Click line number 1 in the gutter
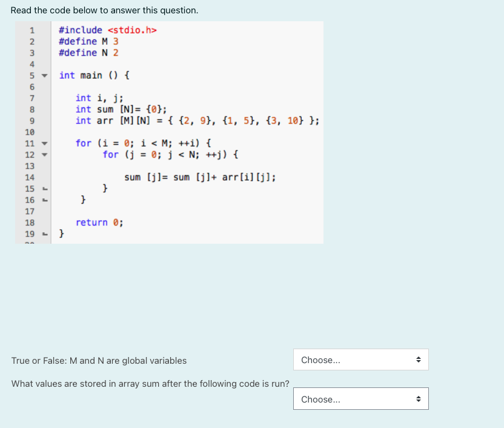Viewport: 504px width, 428px height. [30, 30]
